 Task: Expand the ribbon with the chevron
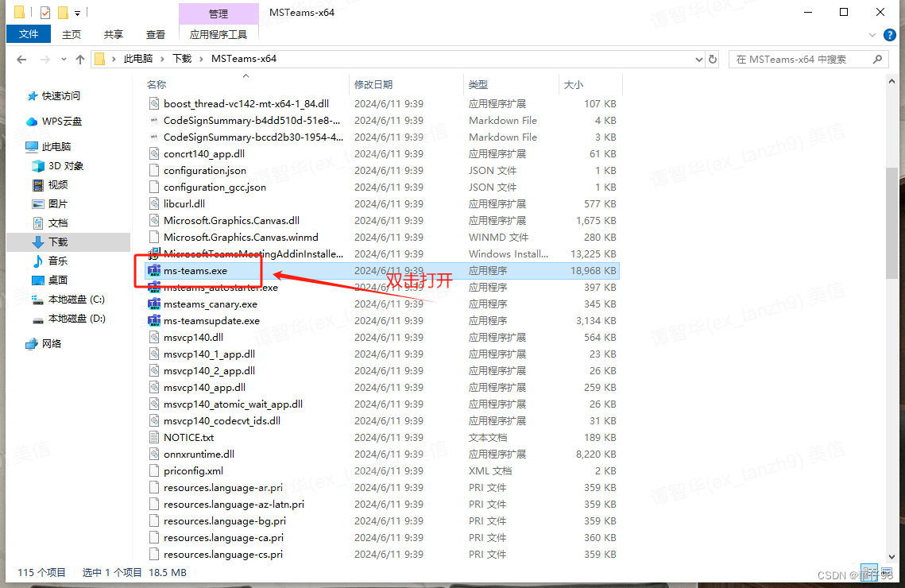pyautogui.click(x=872, y=35)
